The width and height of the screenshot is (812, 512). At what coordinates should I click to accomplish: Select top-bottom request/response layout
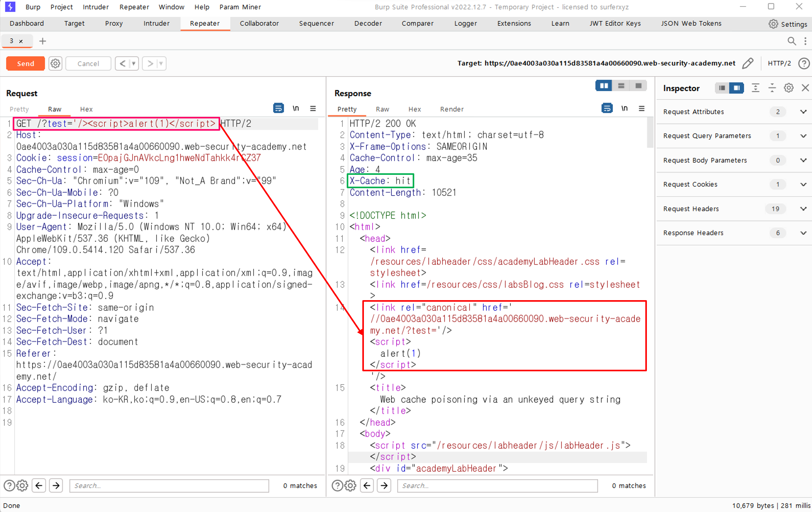[621, 86]
